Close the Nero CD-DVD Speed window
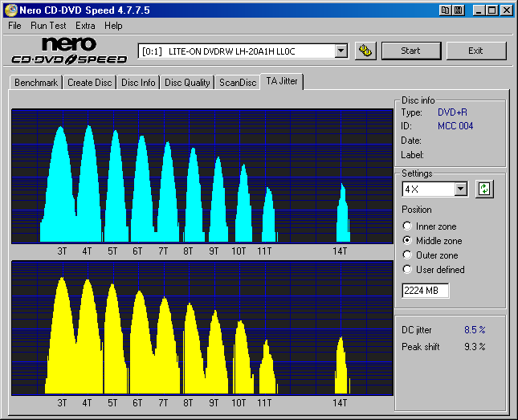 (506, 10)
